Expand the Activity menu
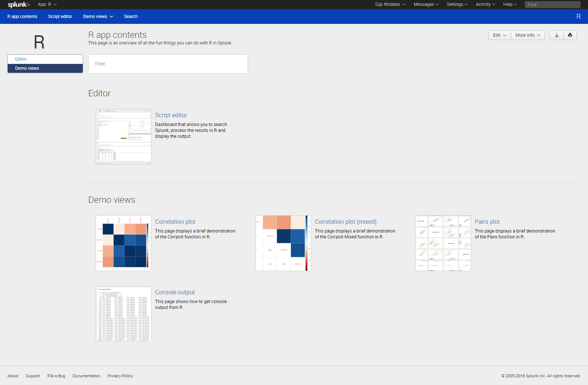Image resolution: width=588 pixels, height=385 pixels. point(485,4)
